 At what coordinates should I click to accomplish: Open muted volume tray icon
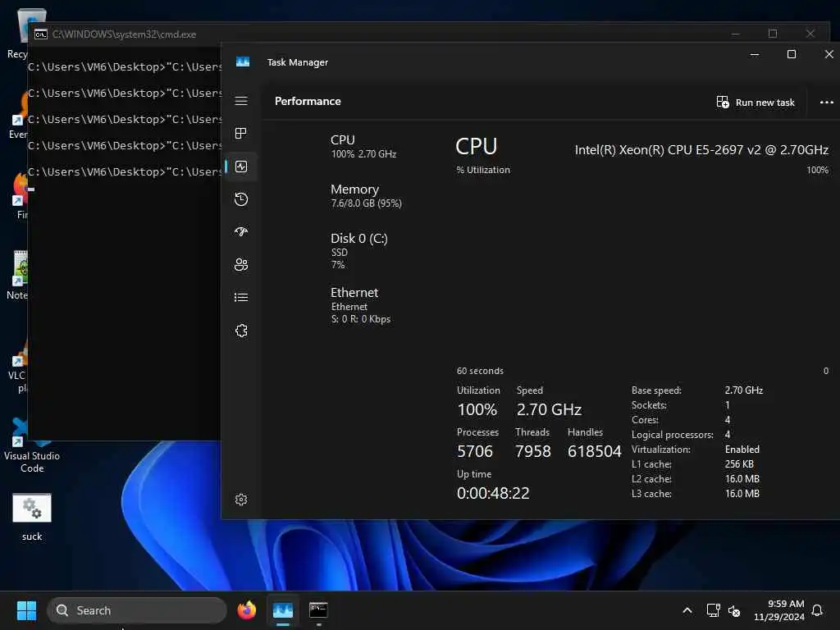coord(734,610)
